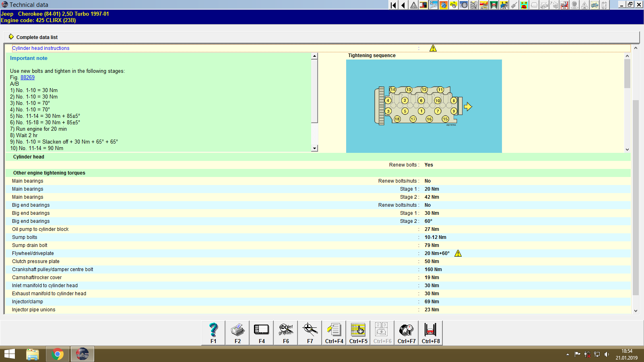Open notes editor via Ctrl+F4 icon
This screenshot has width=644, height=362.
[334, 333]
